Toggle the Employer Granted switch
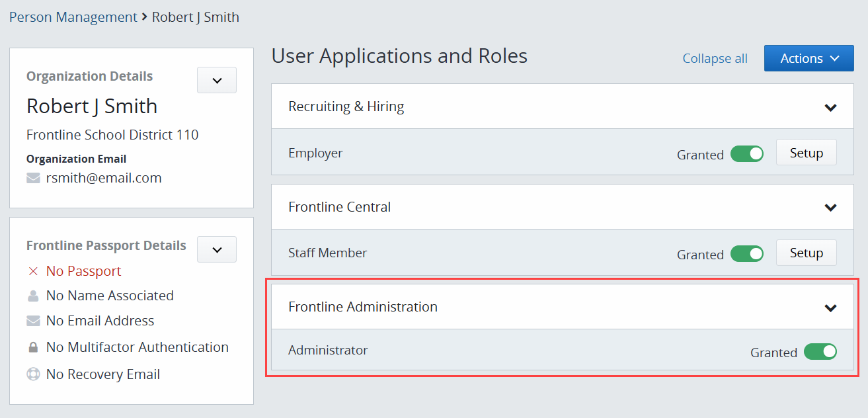The width and height of the screenshot is (868, 418). pyautogui.click(x=747, y=154)
